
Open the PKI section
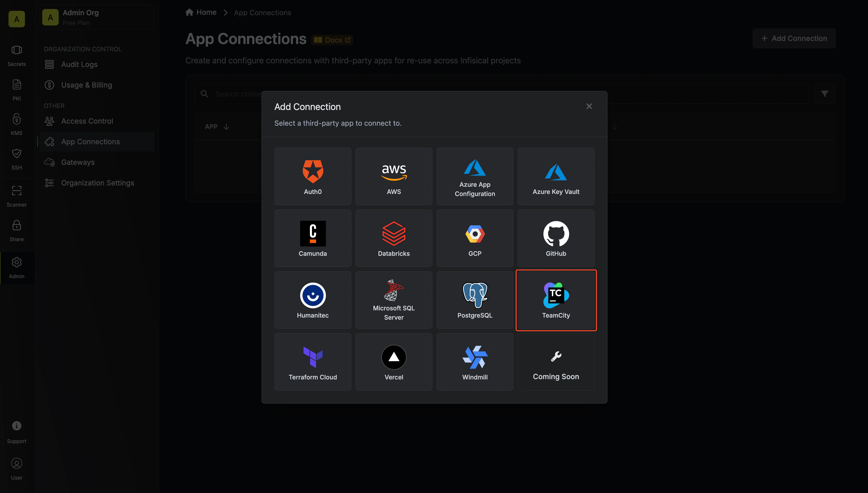click(16, 90)
